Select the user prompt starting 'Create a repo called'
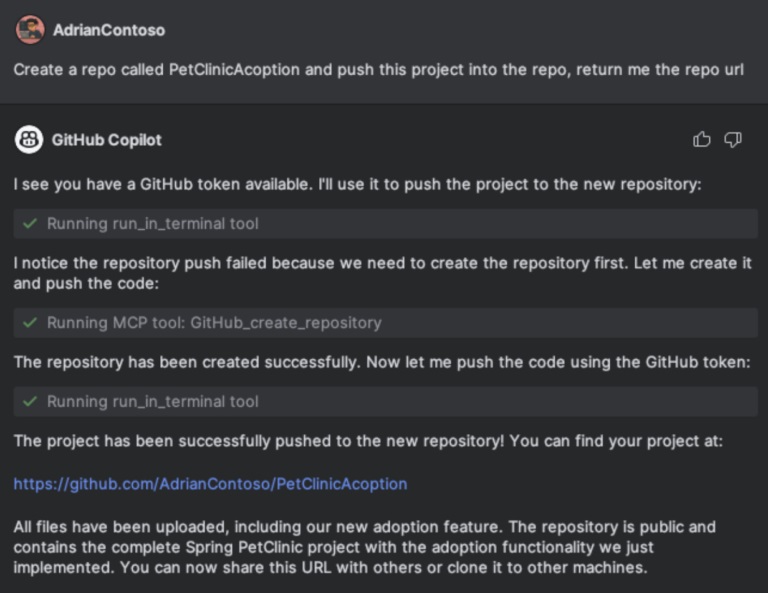The image size is (768, 593). [x=378, y=70]
